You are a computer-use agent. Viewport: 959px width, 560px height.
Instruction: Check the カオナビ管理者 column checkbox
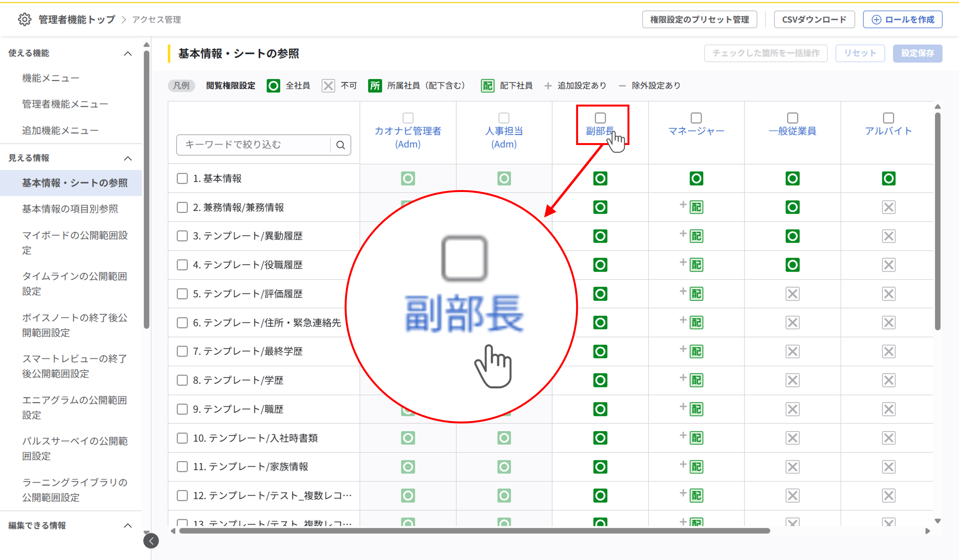pyautogui.click(x=408, y=118)
